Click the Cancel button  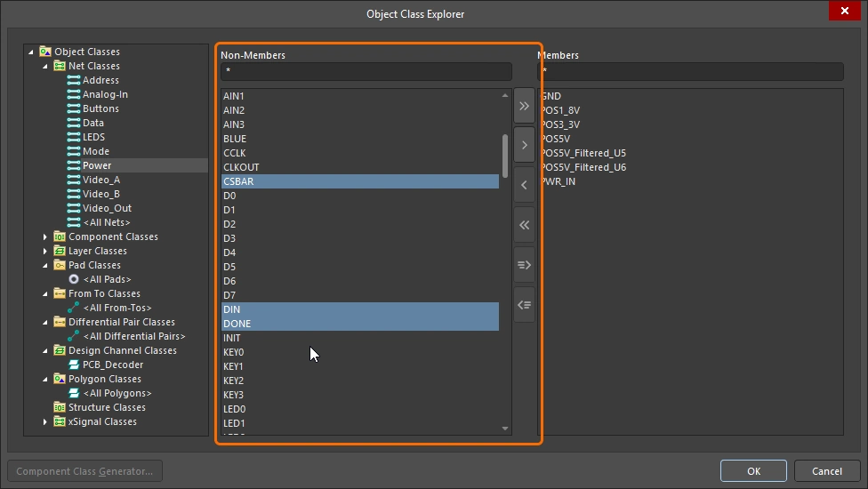[827, 471]
